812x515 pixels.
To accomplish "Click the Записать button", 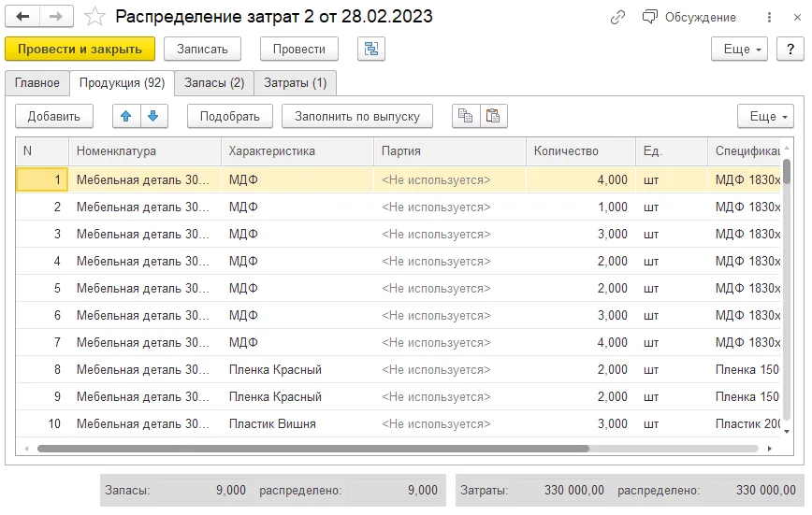I will 202,50.
